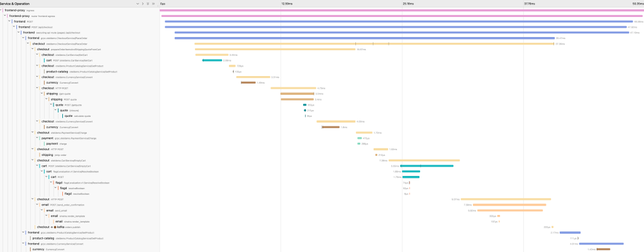This screenshot has width=644, height=252.
Task: Click the expand-all double chevron icon
Action: pos(148,4)
